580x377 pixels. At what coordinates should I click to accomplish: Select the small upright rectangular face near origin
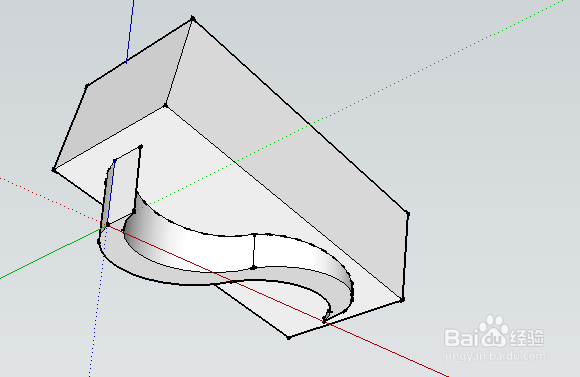[124, 185]
